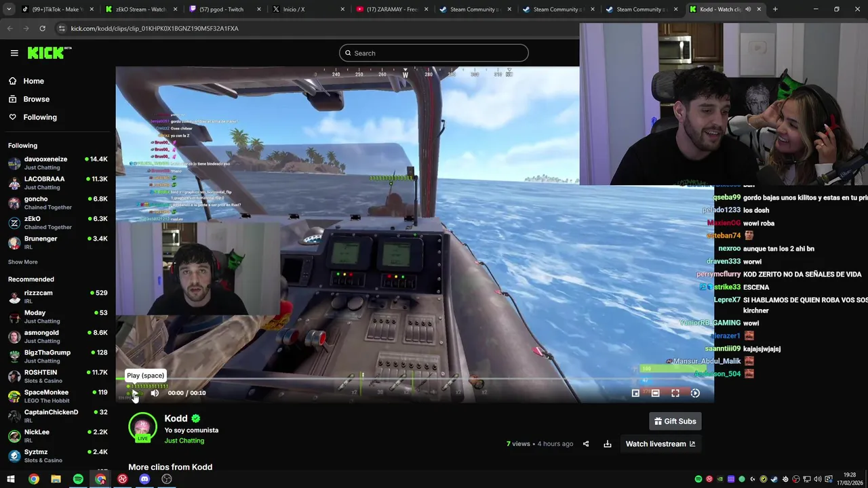Share the clip via share icon
This screenshot has width=868, height=488.
(586, 444)
